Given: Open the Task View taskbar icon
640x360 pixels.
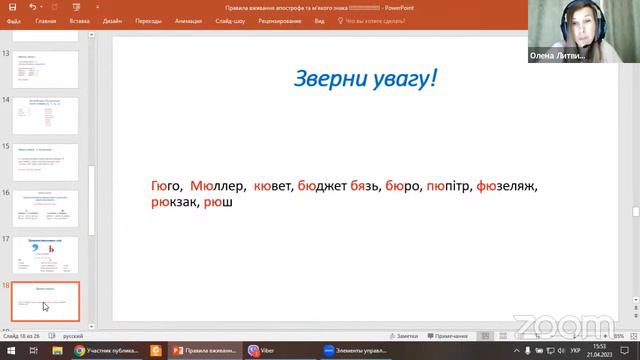Looking at the screenshot, I should 33,351.
